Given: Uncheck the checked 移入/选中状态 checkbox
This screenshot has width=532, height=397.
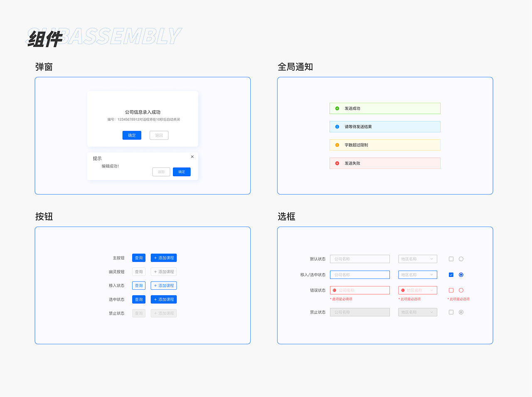Looking at the screenshot, I should pos(451,275).
